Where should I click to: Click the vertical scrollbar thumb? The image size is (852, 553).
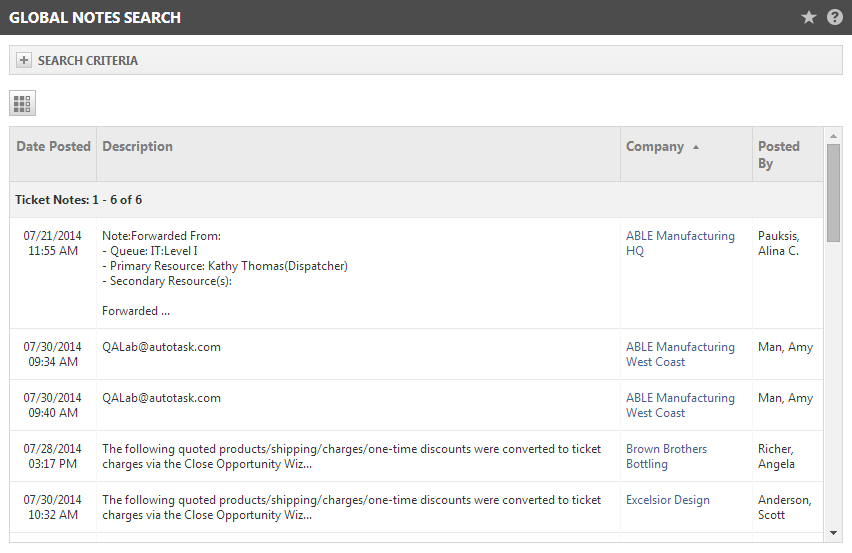click(833, 193)
